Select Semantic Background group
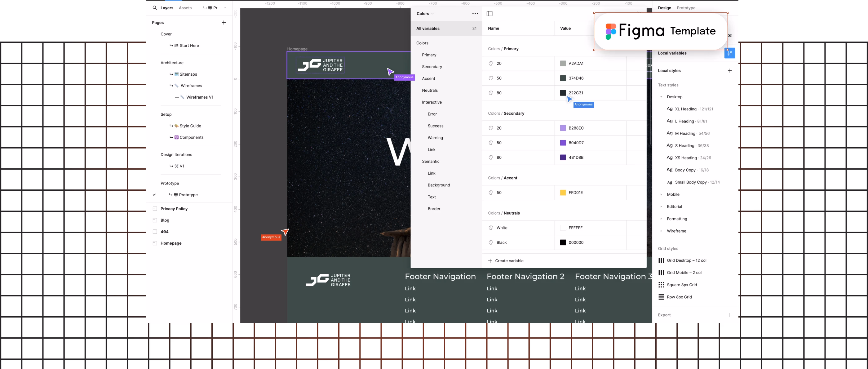 point(439,185)
